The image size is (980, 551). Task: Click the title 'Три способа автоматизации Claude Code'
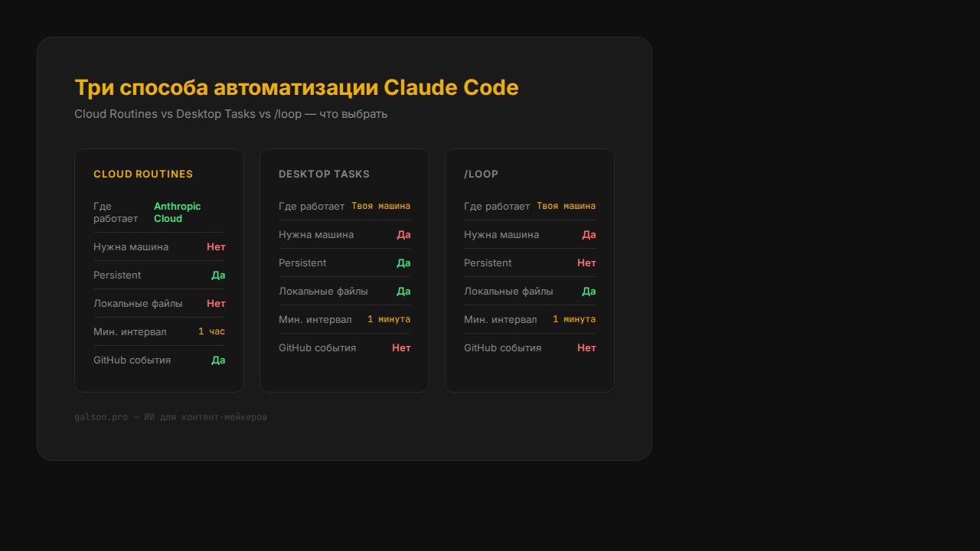point(296,87)
